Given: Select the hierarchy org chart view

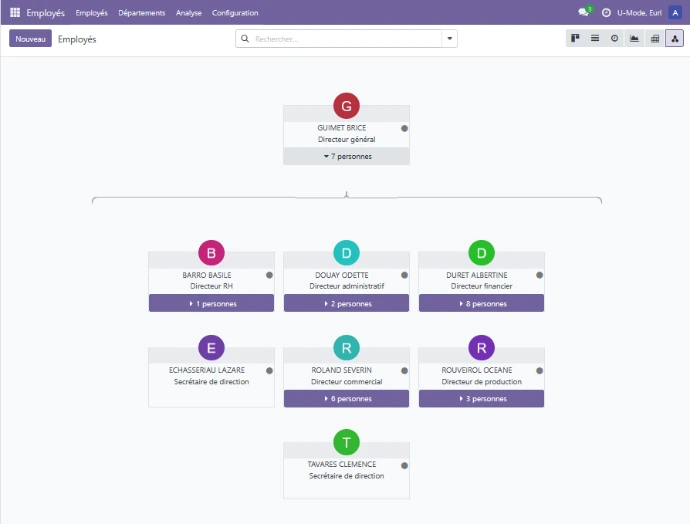Looking at the screenshot, I should tap(674, 38).
